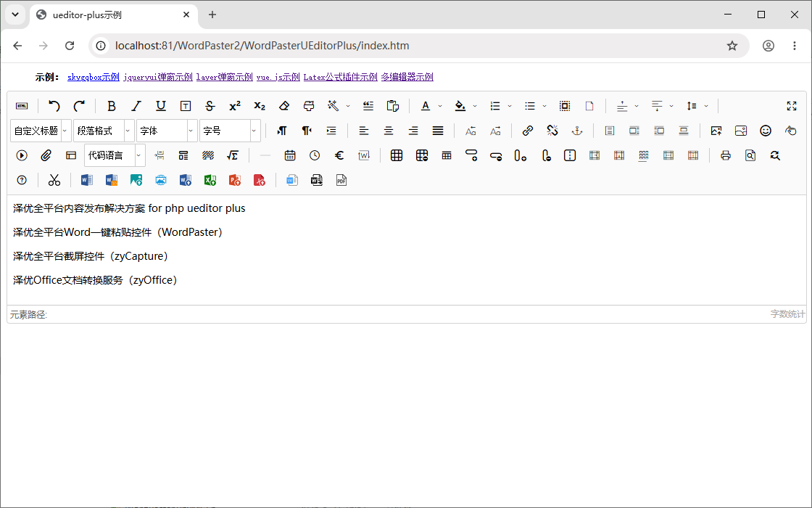The width and height of the screenshot is (812, 508).
Task: Click the insert table grid icon
Action: click(x=397, y=155)
